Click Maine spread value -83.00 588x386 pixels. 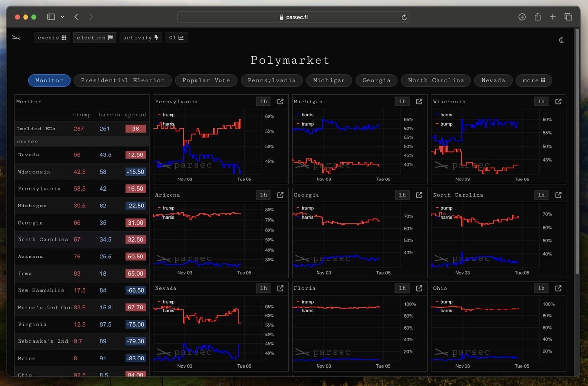[136, 359]
